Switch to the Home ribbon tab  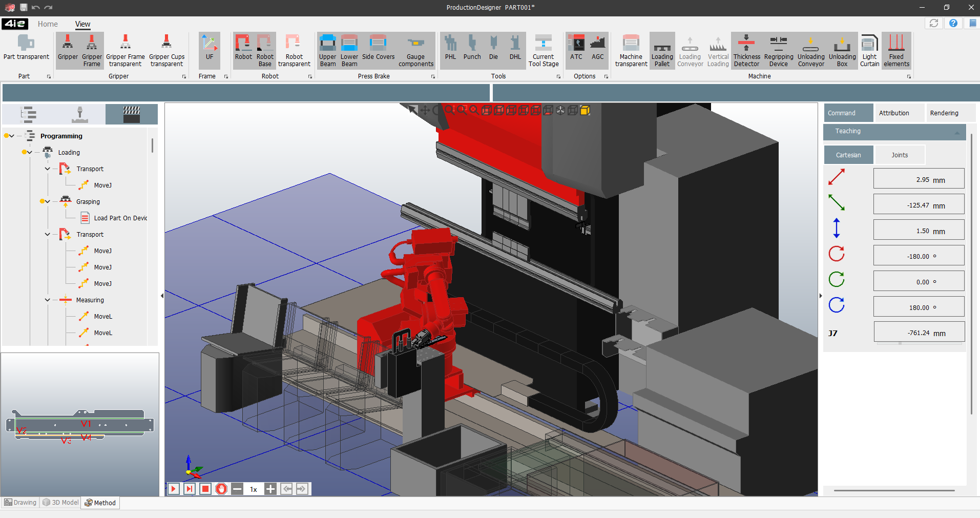48,24
